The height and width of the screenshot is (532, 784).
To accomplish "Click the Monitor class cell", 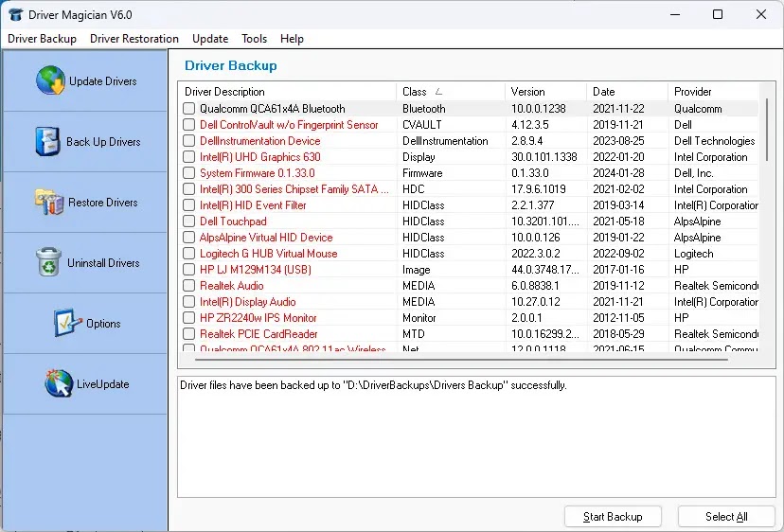I will pos(419,317).
